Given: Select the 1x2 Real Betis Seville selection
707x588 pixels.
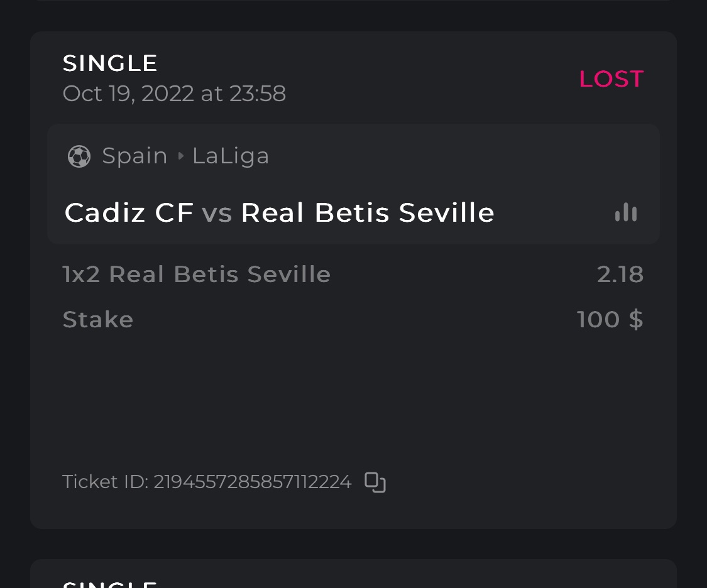Looking at the screenshot, I should (197, 275).
